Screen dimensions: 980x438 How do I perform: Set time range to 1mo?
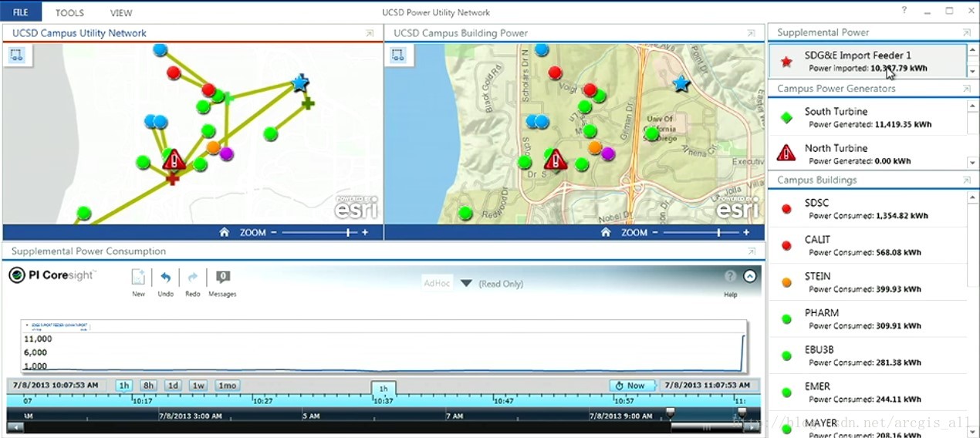click(x=227, y=385)
